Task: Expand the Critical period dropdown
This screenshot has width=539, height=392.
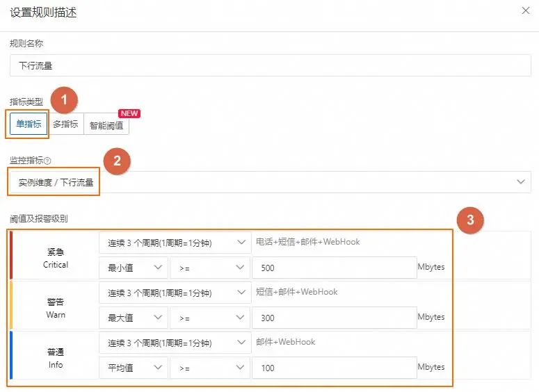Action: (x=175, y=243)
